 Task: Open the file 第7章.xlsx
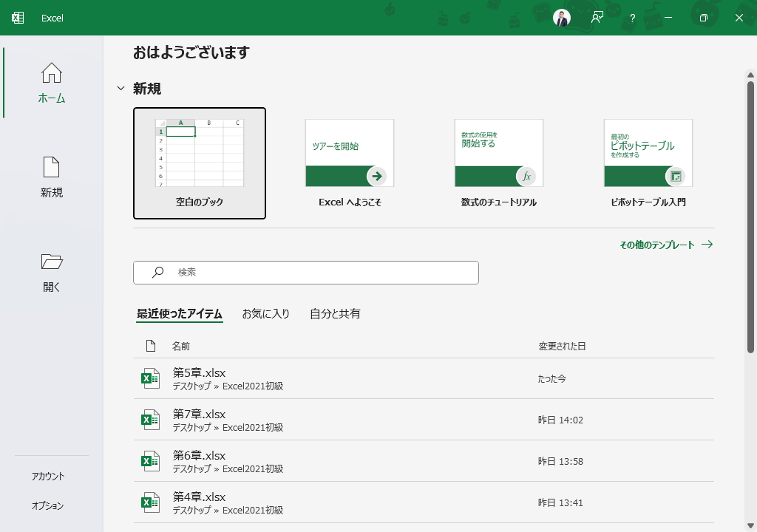pyautogui.click(x=424, y=420)
